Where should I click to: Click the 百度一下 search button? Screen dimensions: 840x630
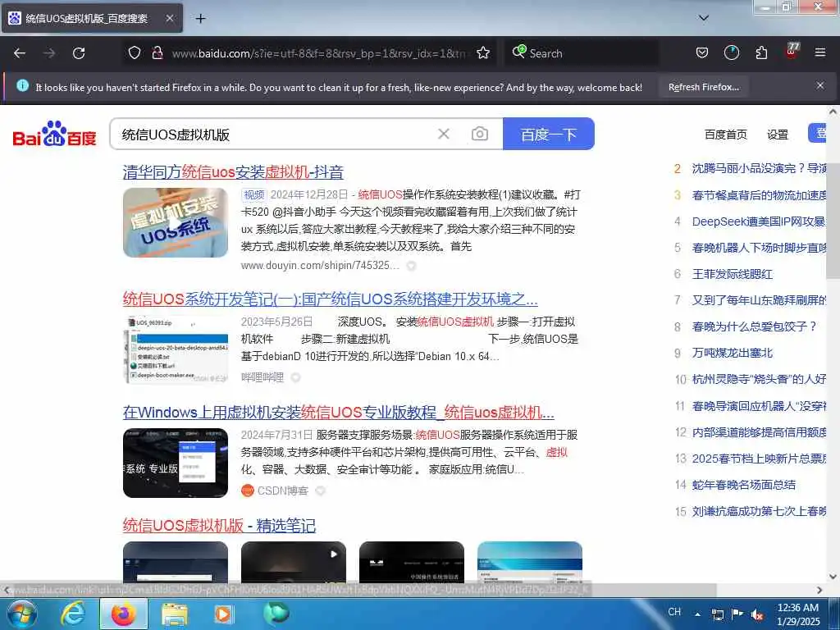click(x=549, y=134)
